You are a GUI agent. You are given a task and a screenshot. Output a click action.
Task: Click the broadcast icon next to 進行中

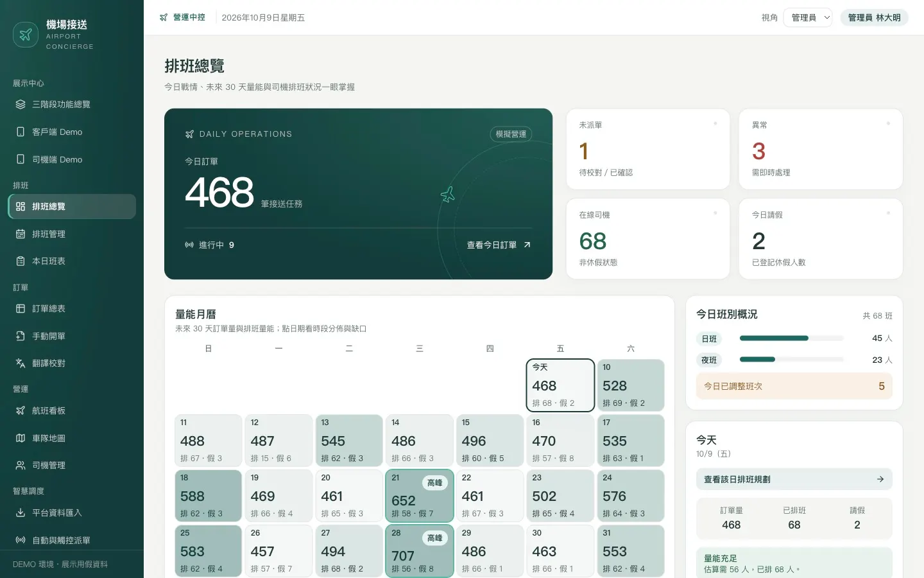[x=189, y=245]
